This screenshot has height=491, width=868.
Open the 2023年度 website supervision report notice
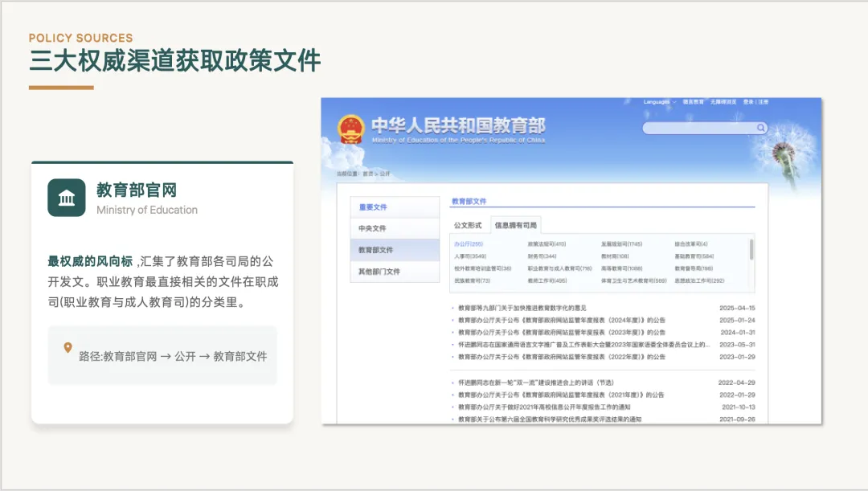(x=561, y=332)
